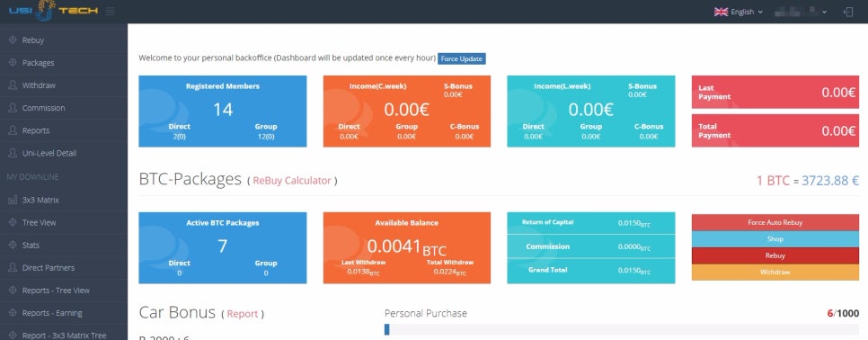The image size is (868, 340).
Task: Click the Reports - Tree View icon
Action: click(13, 291)
